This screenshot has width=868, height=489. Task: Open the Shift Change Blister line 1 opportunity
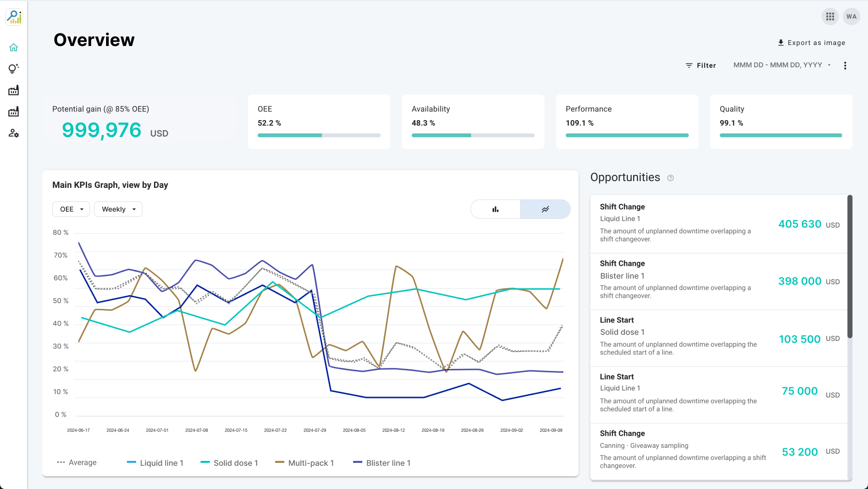[719, 281]
